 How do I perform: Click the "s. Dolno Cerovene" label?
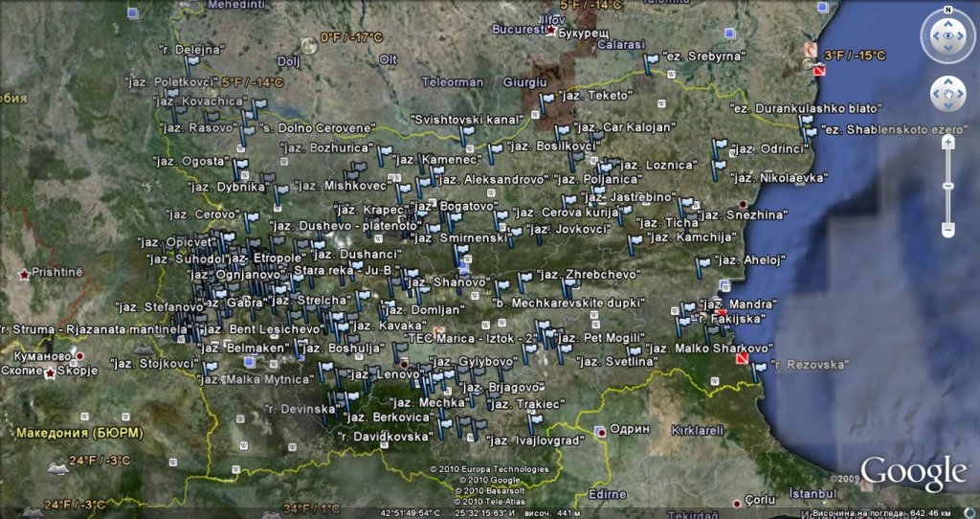[x=316, y=128]
